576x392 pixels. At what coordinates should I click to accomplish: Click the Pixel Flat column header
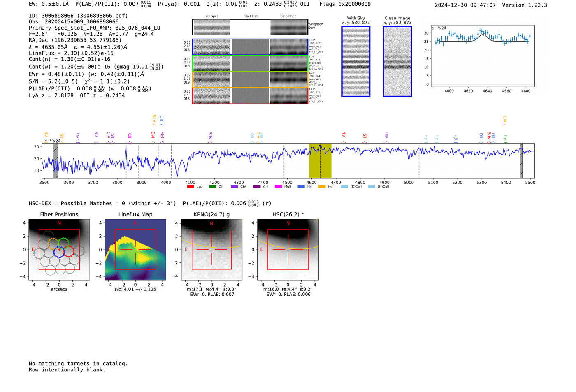[250, 16]
